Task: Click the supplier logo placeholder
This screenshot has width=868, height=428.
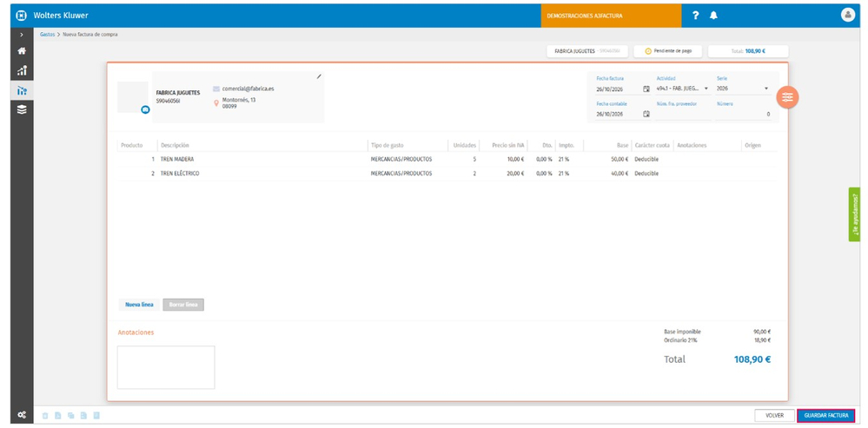Action: point(133,96)
